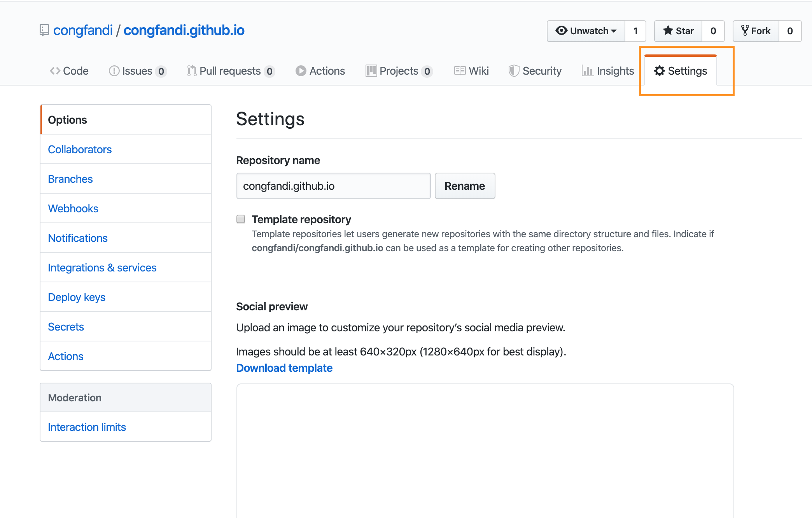Screen dimensions: 812x518
Task: Click the Download template link
Action: [284, 368]
